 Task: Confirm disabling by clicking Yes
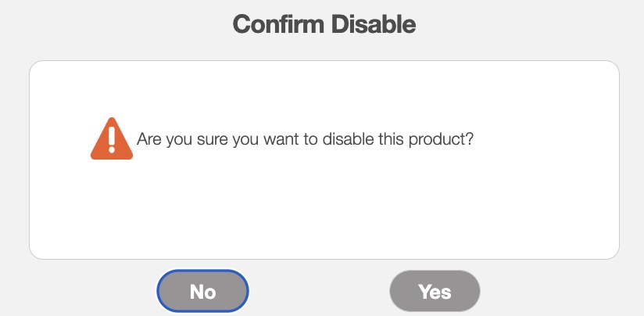tap(435, 292)
